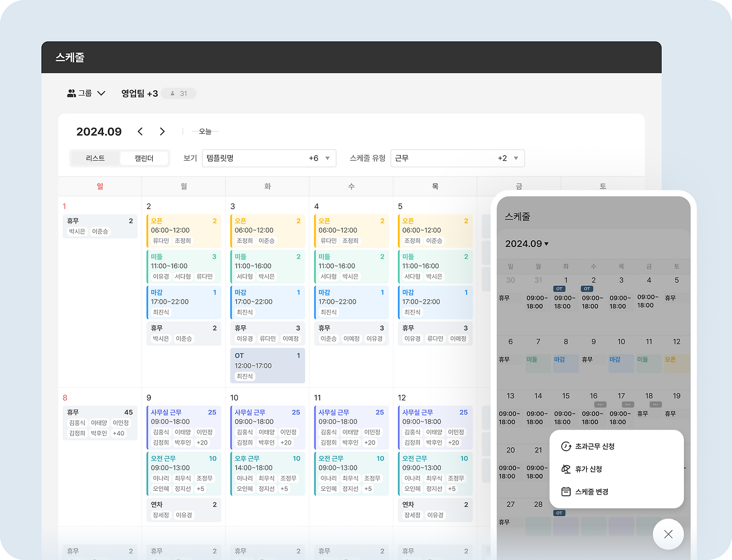Click the 영업팀 +3 group label
Screen dimensions: 732x560
pos(140,93)
